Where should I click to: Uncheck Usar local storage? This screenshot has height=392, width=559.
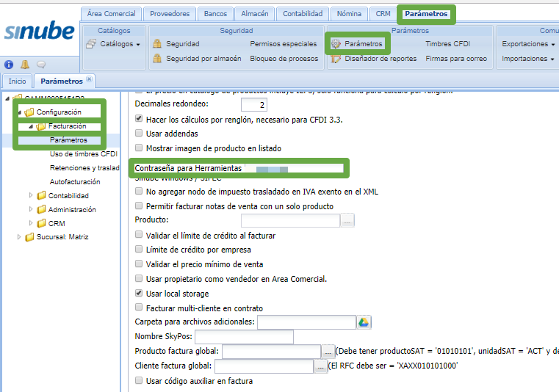[x=140, y=294]
